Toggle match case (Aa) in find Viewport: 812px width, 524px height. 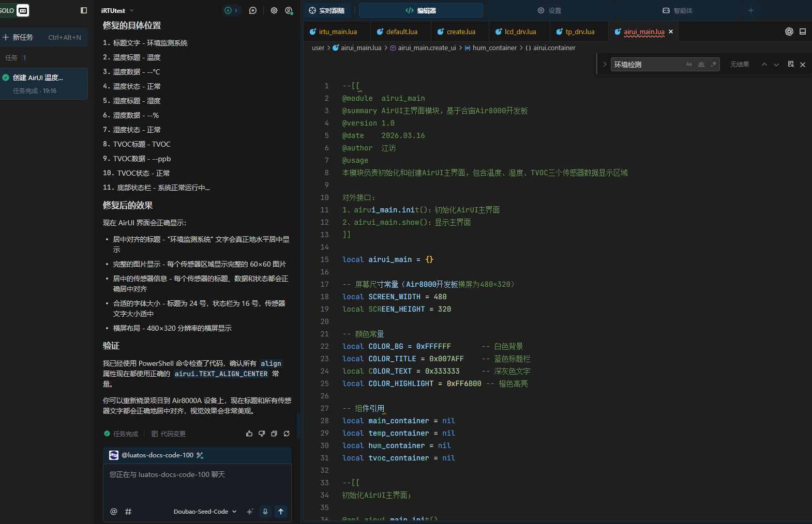pos(689,65)
